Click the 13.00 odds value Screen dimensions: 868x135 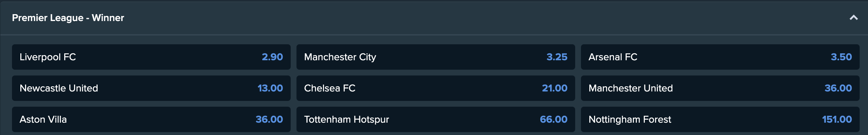pos(270,88)
